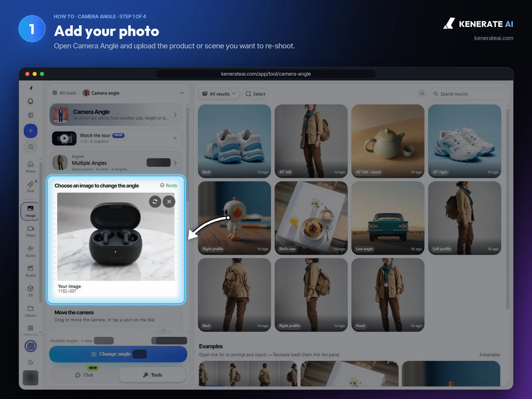Collapse the sidebar with top arrow
This screenshot has height=399, width=532.
(31, 88)
